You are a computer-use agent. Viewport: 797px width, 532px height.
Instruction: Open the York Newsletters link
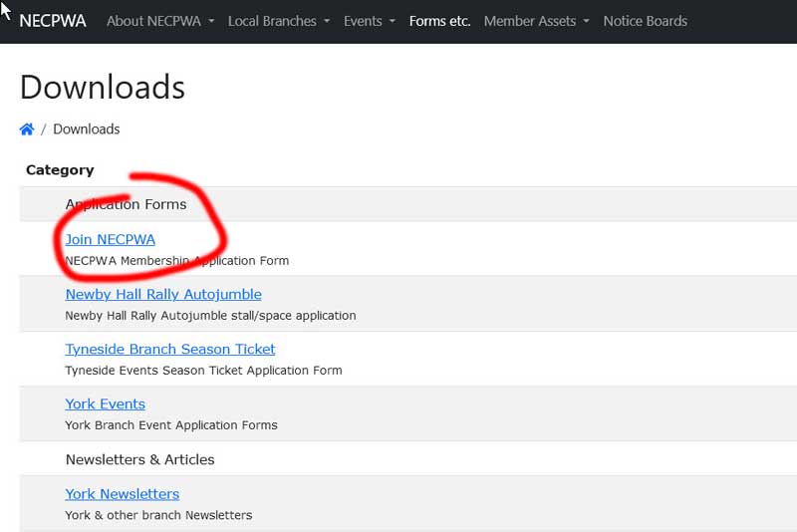(x=122, y=494)
